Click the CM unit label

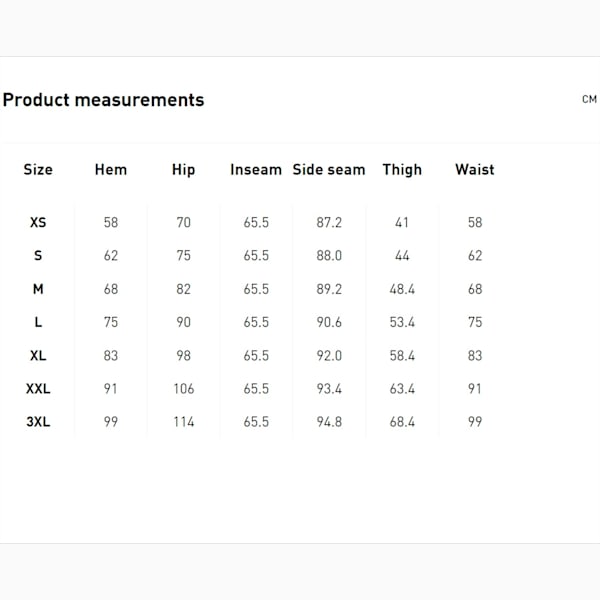(589, 99)
